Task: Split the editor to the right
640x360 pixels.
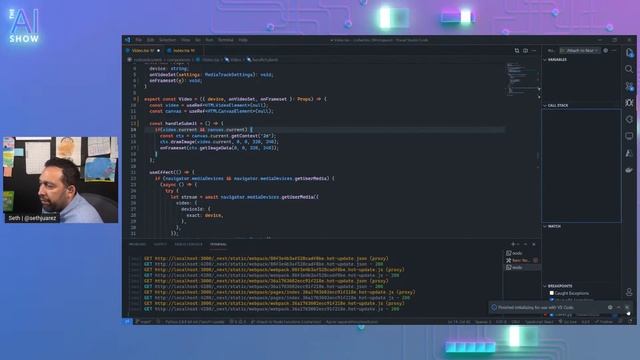Action: click(x=525, y=51)
